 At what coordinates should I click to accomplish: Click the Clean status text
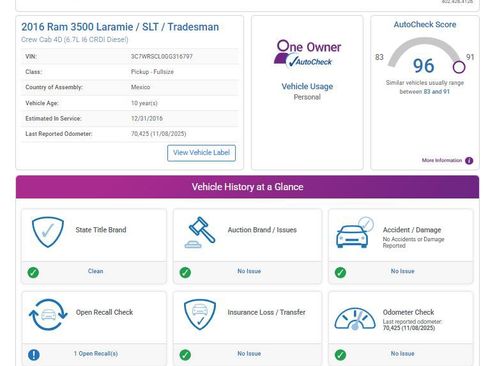(95, 271)
